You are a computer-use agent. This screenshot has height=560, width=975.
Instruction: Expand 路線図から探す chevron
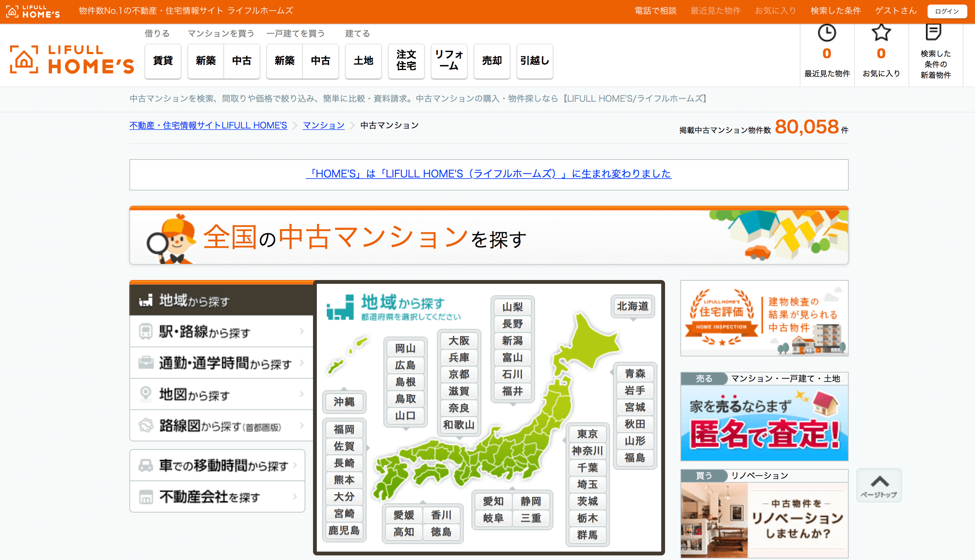click(302, 425)
